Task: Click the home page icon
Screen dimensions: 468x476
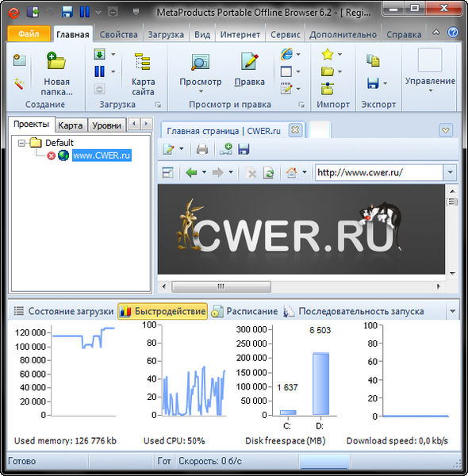Action: [291, 172]
